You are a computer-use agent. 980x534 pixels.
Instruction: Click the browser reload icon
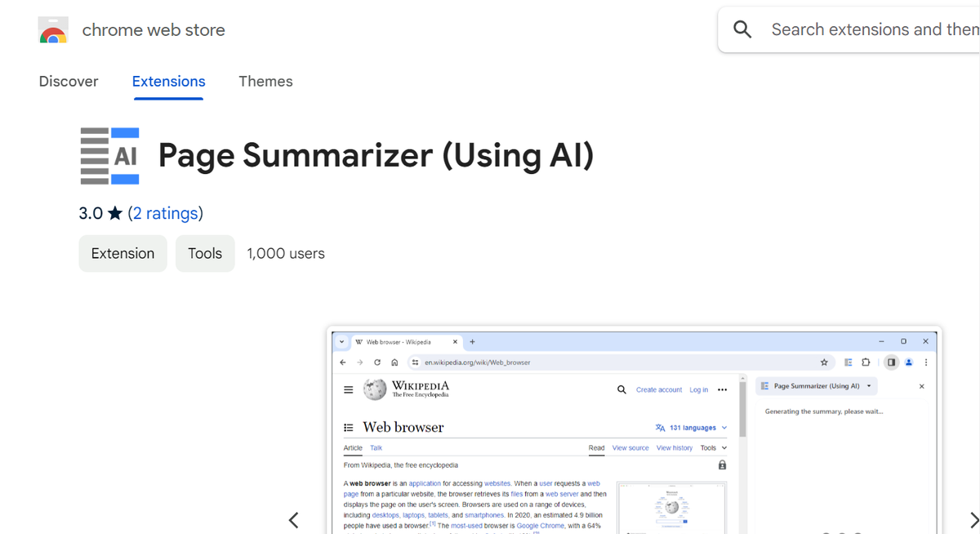tap(376, 362)
